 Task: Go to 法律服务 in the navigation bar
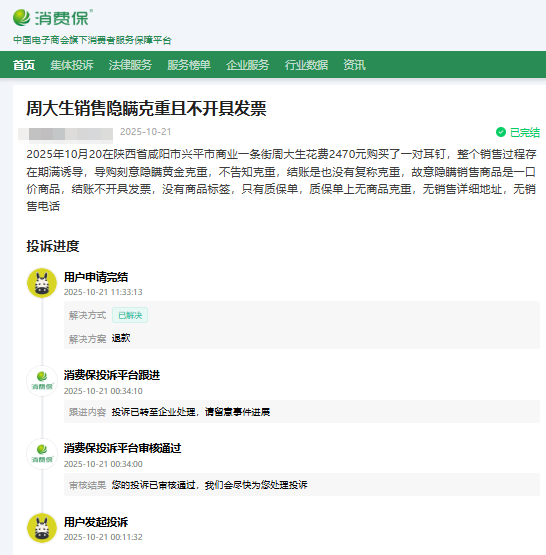[x=130, y=65]
